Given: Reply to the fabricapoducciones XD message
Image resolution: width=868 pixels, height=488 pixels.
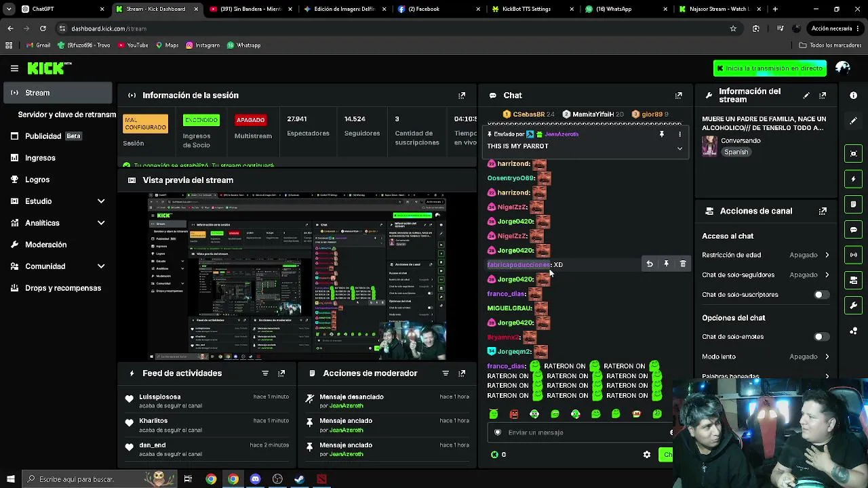Looking at the screenshot, I should coord(650,264).
